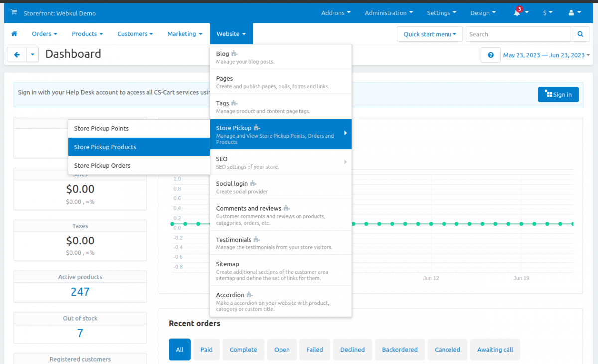Click the Out of stock count 7
598x364 pixels.
point(80,333)
